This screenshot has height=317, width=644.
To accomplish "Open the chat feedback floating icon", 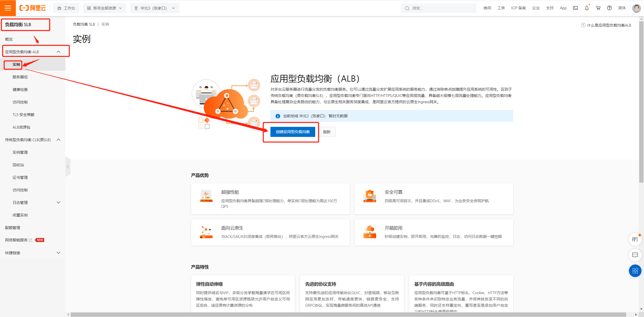I will coord(635,255).
